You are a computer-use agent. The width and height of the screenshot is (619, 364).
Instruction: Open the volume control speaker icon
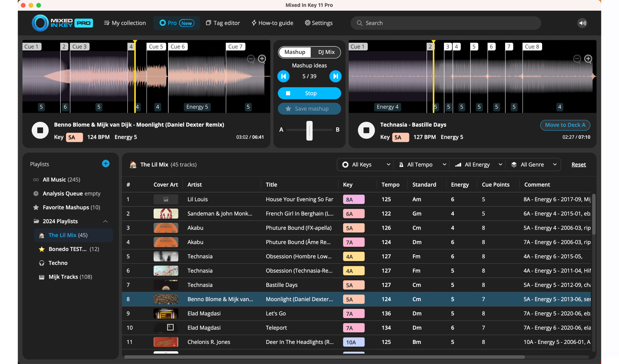(x=582, y=23)
